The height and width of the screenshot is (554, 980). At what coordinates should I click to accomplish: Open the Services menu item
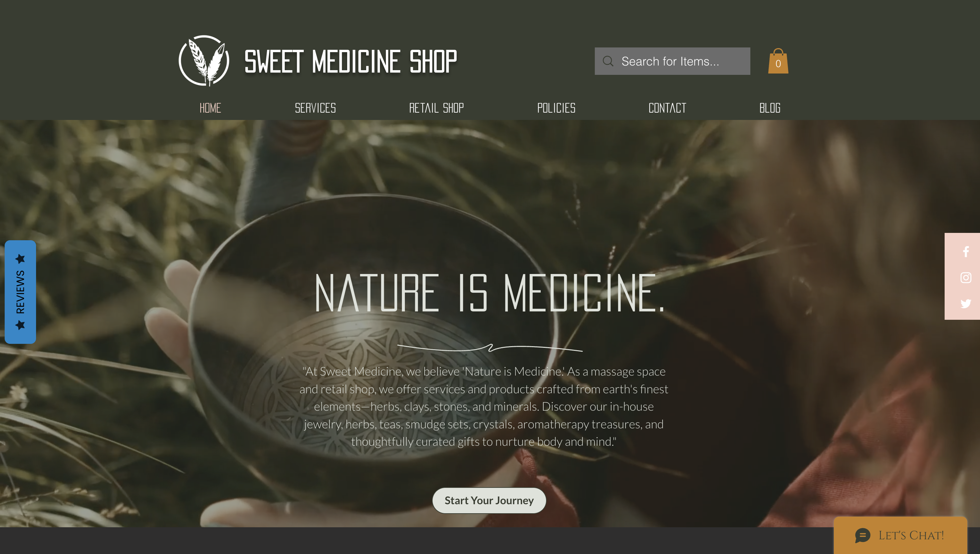315,108
